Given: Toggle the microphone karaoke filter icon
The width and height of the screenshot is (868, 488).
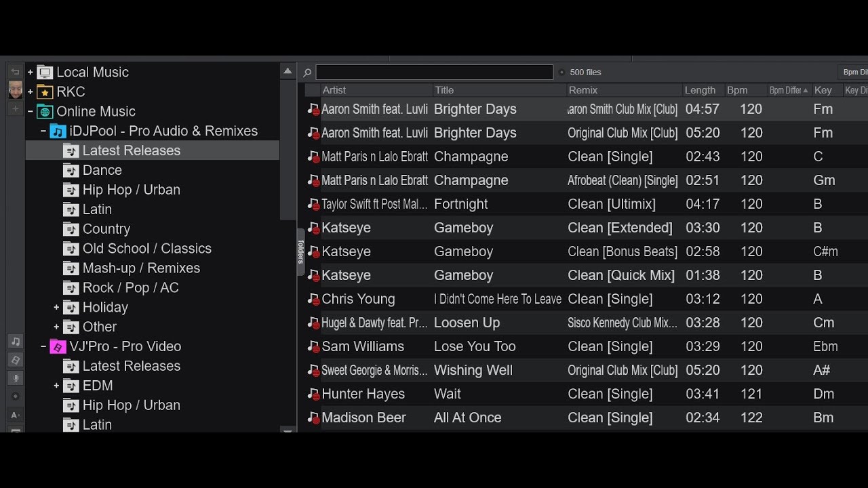Looking at the screenshot, I should tap(15, 378).
